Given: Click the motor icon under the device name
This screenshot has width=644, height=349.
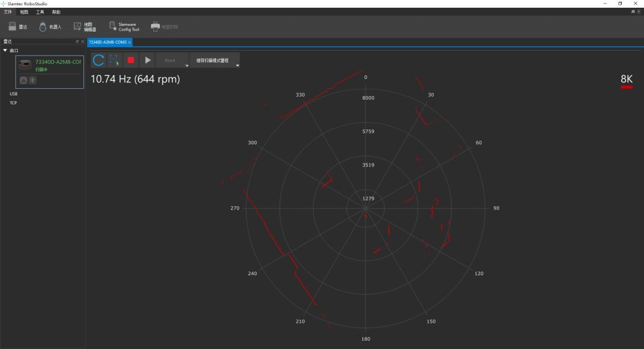Looking at the screenshot, I should 23,81.
